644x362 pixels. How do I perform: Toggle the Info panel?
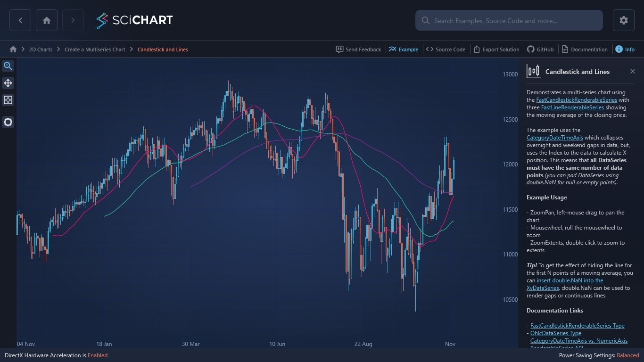pyautogui.click(x=625, y=49)
